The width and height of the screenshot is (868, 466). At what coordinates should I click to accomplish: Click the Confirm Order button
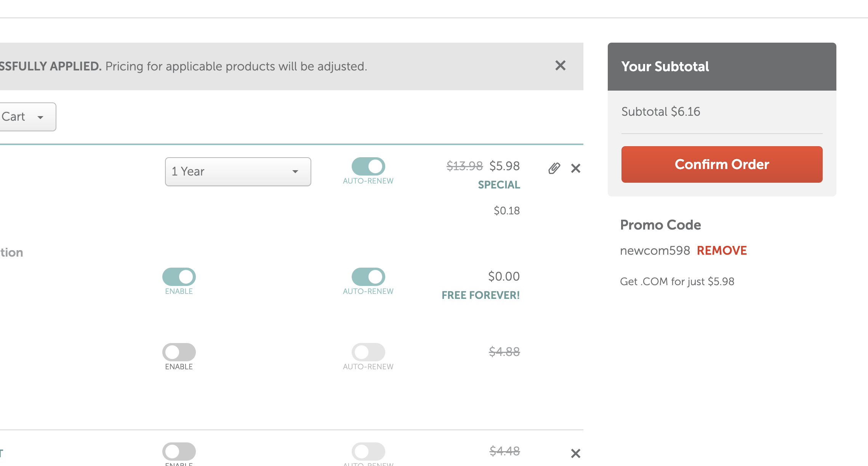click(x=722, y=164)
